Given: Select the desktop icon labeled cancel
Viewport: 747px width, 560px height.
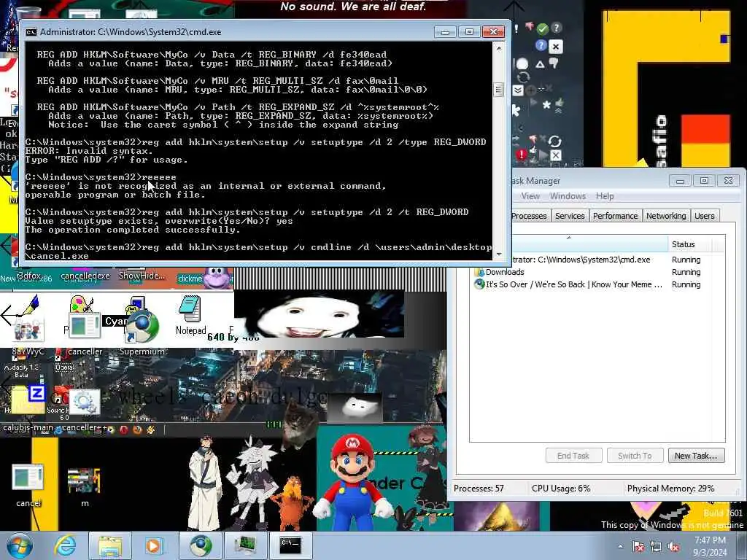Looking at the screenshot, I should pos(28,486).
